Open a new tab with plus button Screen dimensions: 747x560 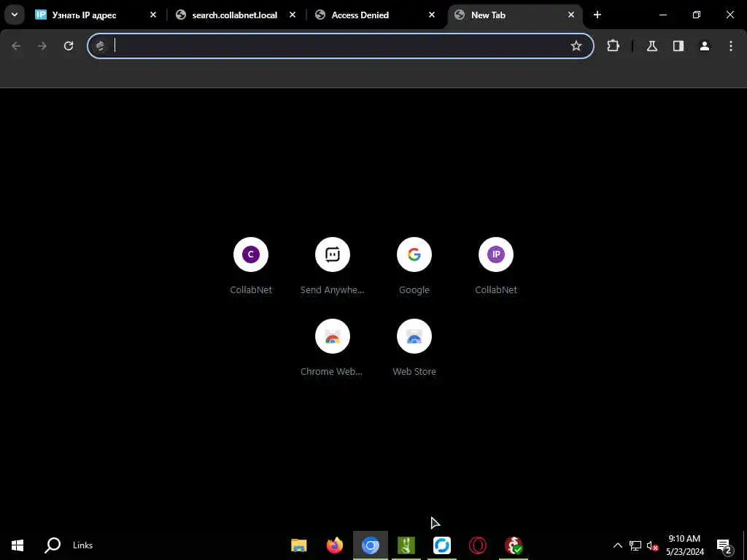(597, 15)
